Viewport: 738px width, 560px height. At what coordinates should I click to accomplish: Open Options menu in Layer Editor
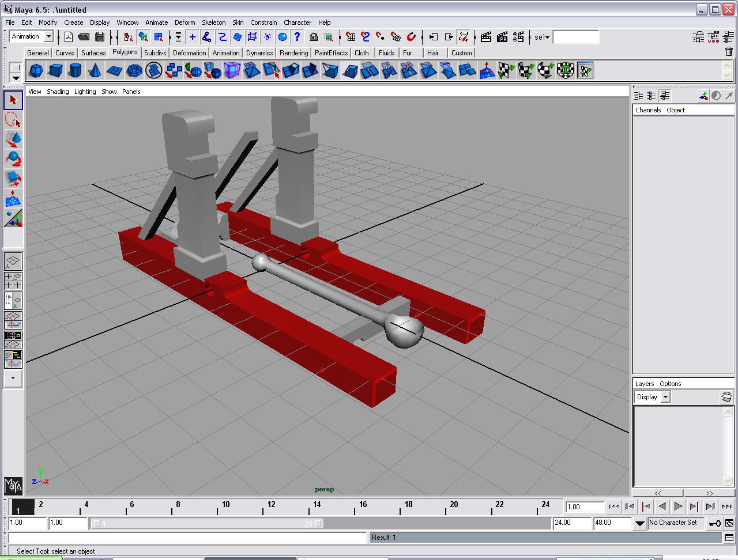point(671,384)
